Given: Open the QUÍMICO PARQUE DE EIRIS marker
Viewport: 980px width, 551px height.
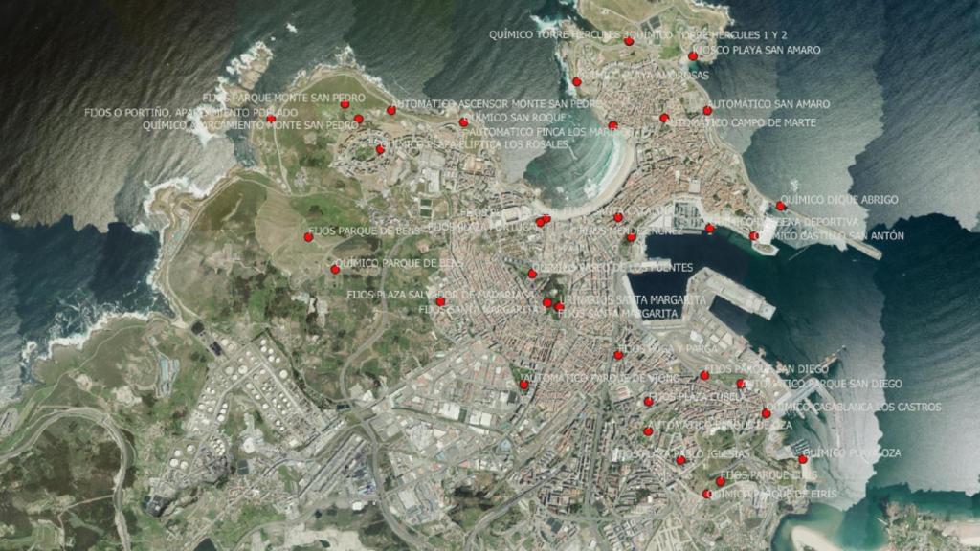Looking at the screenshot, I should [x=705, y=494].
